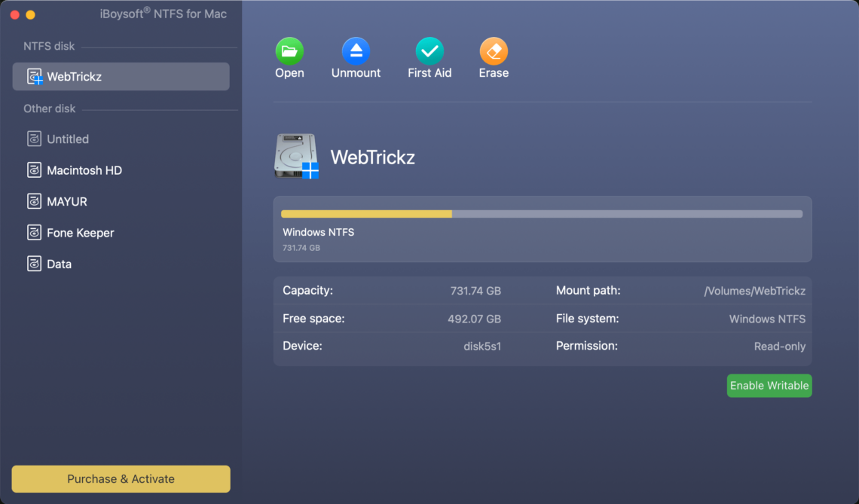Click the 731.74 GB text under usage bar
The width and height of the screenshot is (859, 504).
point(301,248)
